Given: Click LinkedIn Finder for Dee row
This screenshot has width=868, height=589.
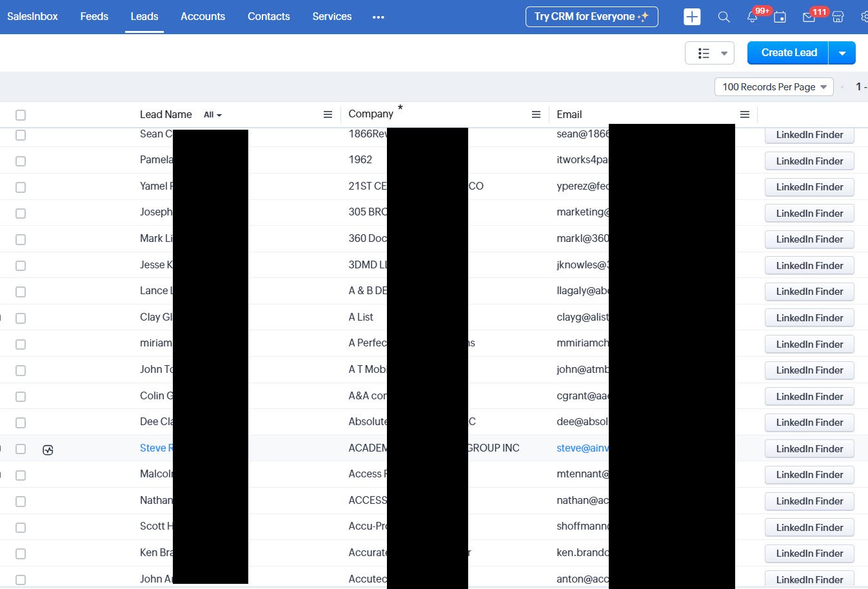Looking at the screenshot, I should 809,422.
